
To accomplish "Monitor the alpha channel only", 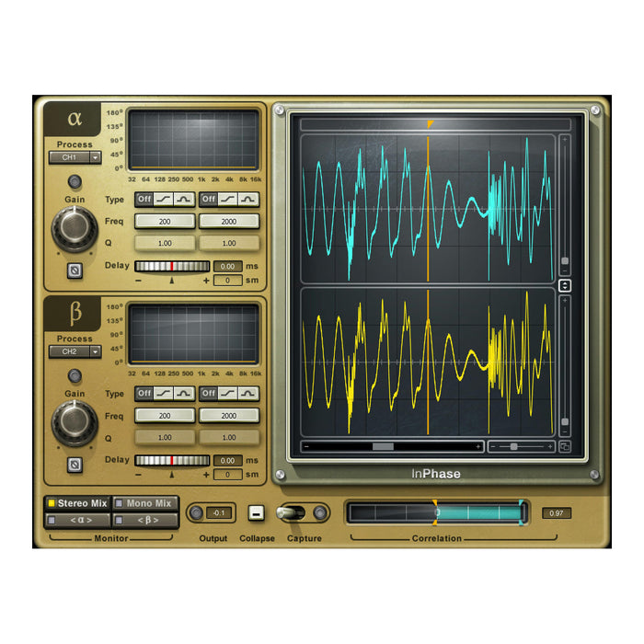I will (x=77, y=521).
